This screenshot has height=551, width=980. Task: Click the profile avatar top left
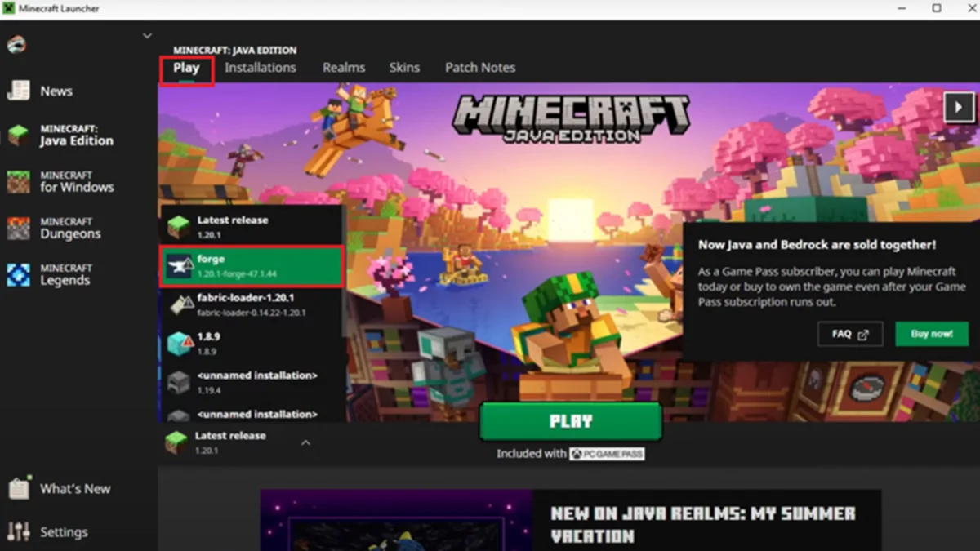click(16, 45)
